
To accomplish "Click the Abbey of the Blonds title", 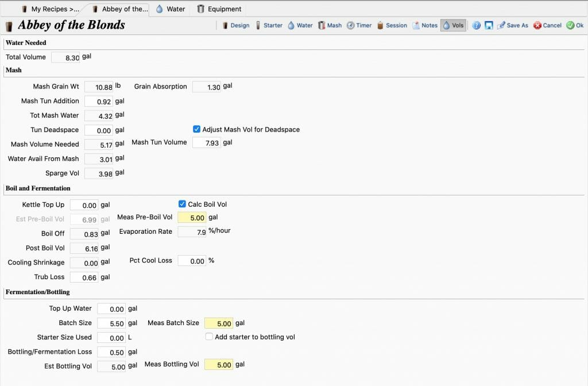I will click(x=71, y=25).
